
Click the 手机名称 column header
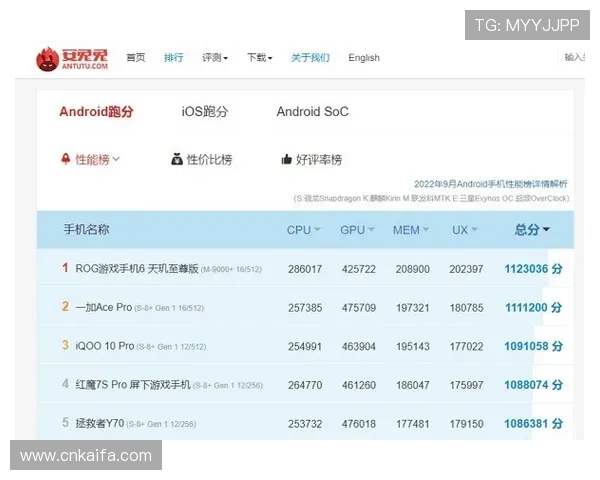click(x=86, y=229)
